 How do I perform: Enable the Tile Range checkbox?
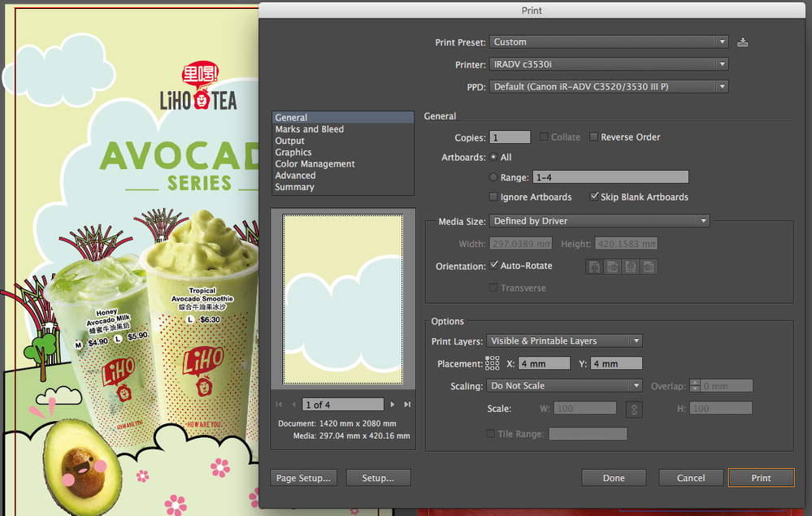pos(490,434)
